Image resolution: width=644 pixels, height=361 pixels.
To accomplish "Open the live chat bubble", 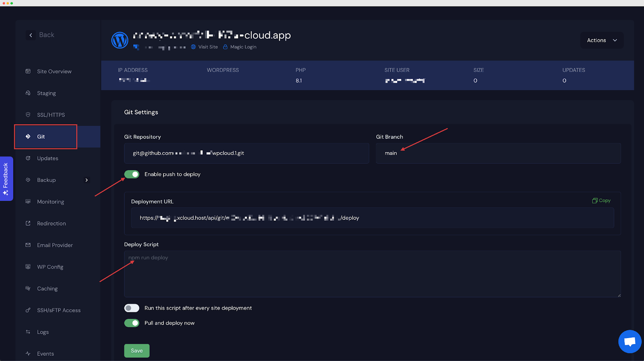I will [630, 342].
